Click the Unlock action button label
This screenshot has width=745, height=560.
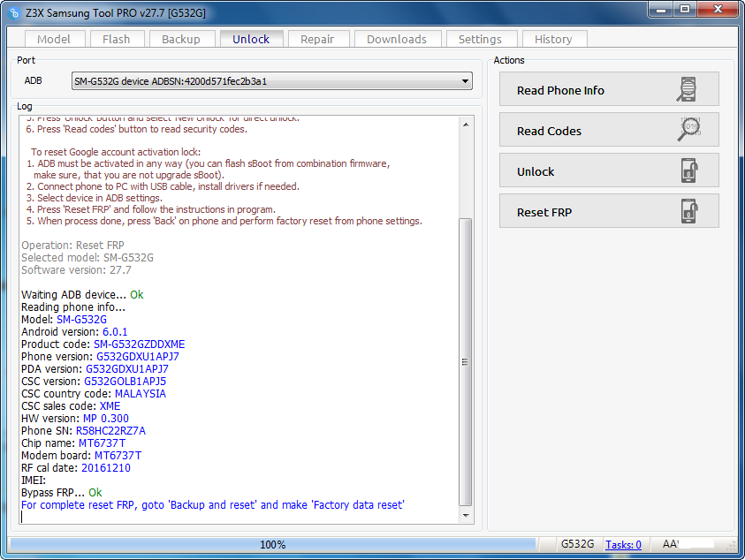click(536, 171)
